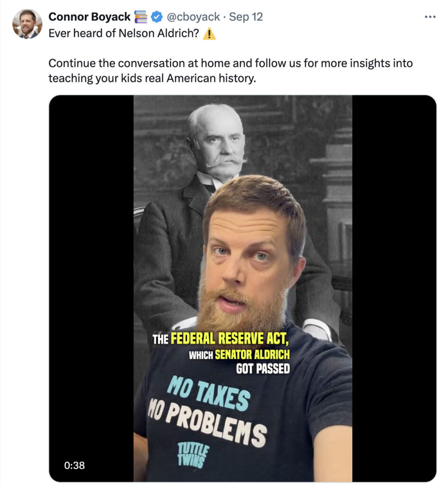Click the 0:38 video duration label
Image resolution: width=448 pixels, height=485 pixels.
pyautogui.click(x=74, y=465)
